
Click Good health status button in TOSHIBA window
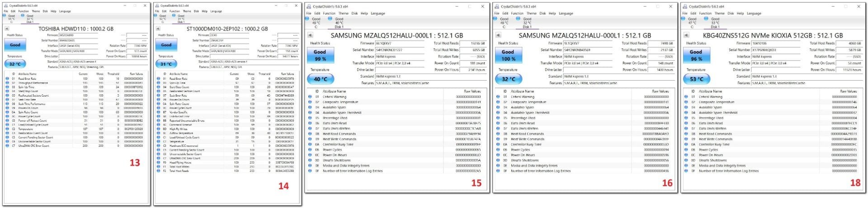click(15, 45)
